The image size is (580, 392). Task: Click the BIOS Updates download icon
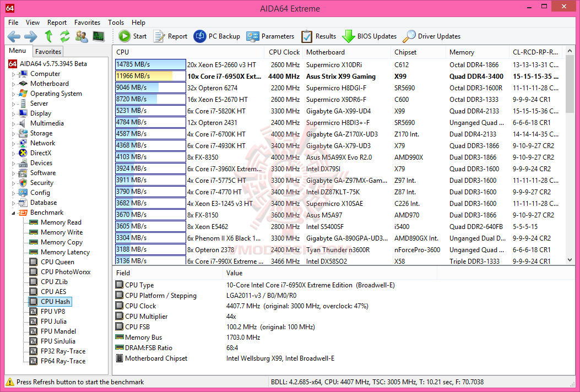(x=349, y=36)
